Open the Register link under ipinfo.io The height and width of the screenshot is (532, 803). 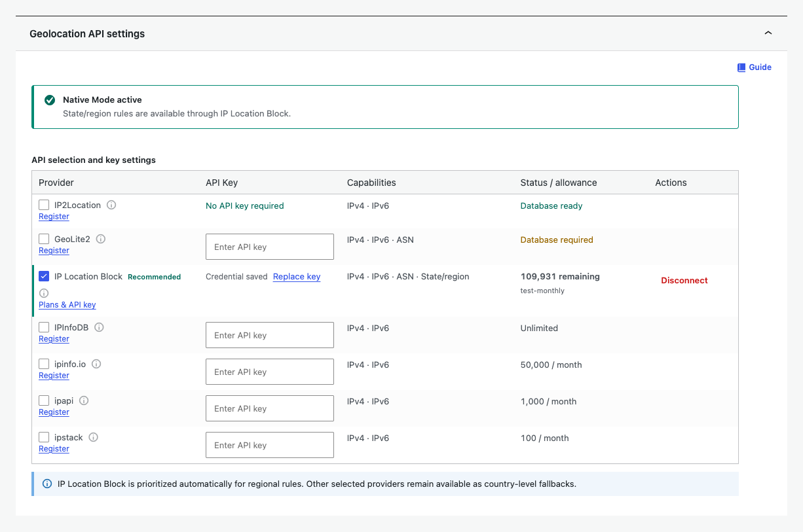click(x=54, y=376)
